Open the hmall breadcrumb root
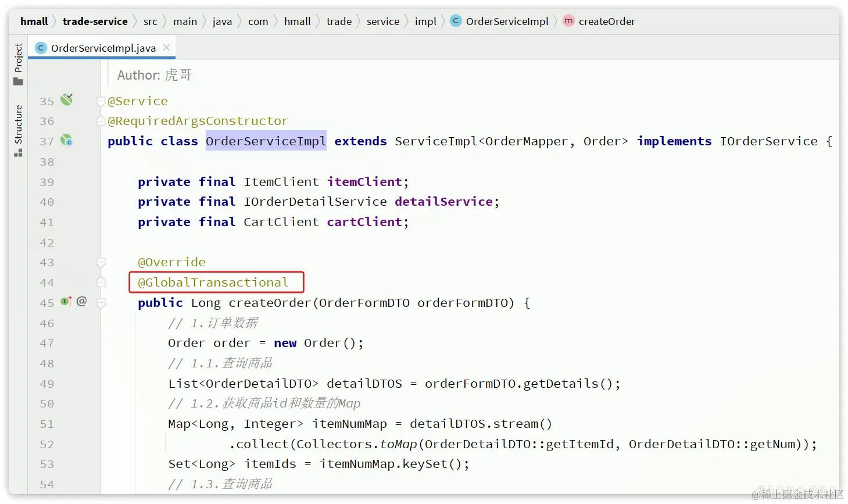The width and height of the screenshot is (848, 504). [34, 22]
